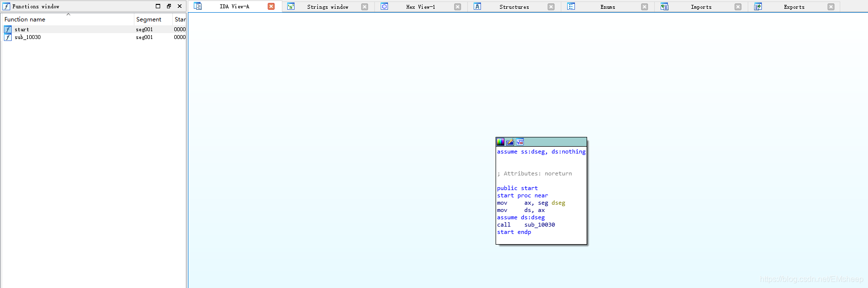The height and width of the screenshot is (288, 868).
Task: Maximize the Functions window panel
Action: point(158,6)
